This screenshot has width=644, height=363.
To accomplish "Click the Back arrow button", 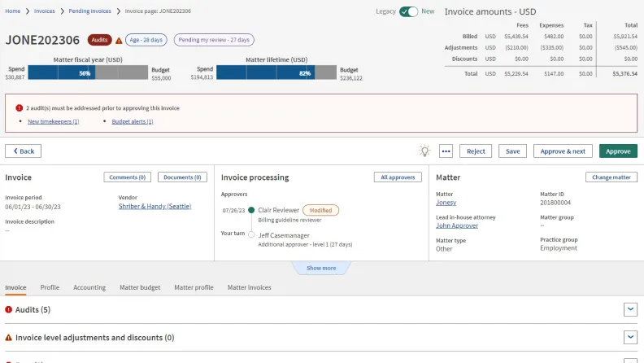I will click(23, 151).
